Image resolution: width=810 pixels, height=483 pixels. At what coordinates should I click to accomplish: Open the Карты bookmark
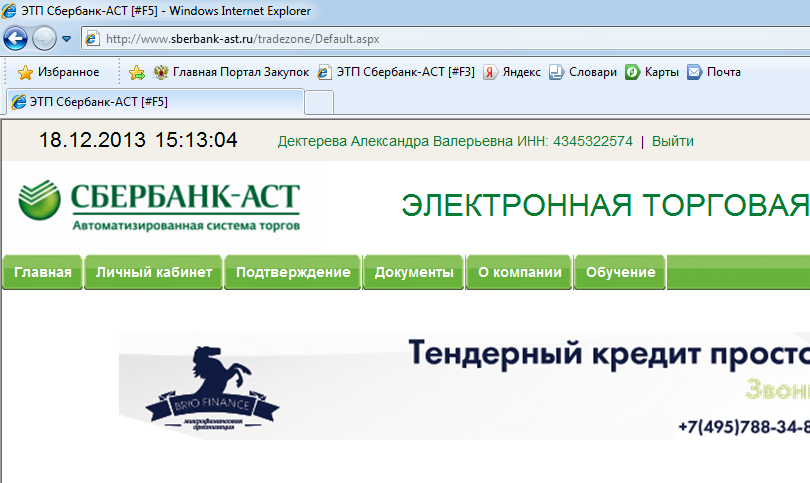click(652, 72)
